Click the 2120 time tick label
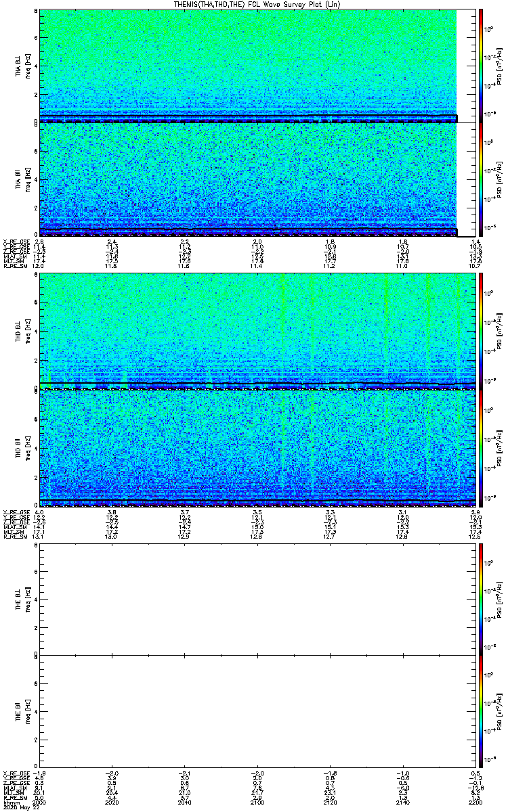 click(x=330, y=803)
